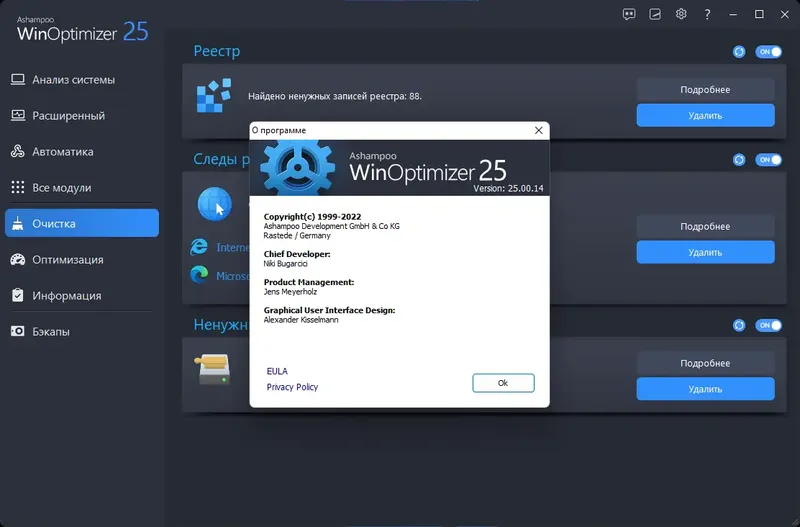Click the grid icon beside Все модули
The height and width of the screenshot is (527, 800).
[x=18, y=187]
